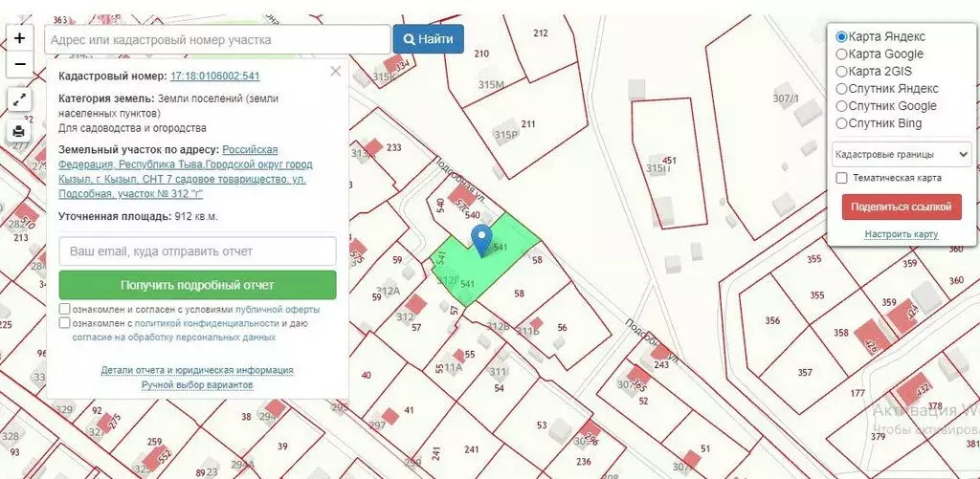
Task: Click parcel 356 on the map
Action: (772, 320)
